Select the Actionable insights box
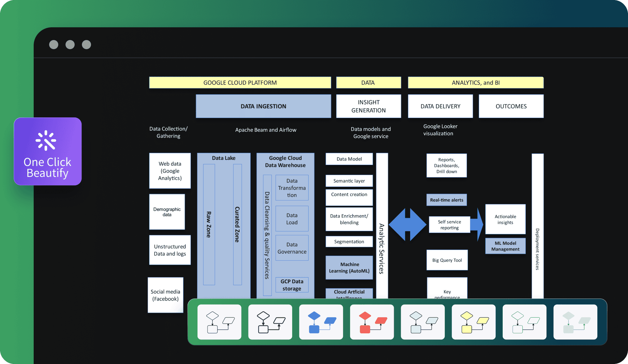Screen dimensions: 628x364 [505, 219]
